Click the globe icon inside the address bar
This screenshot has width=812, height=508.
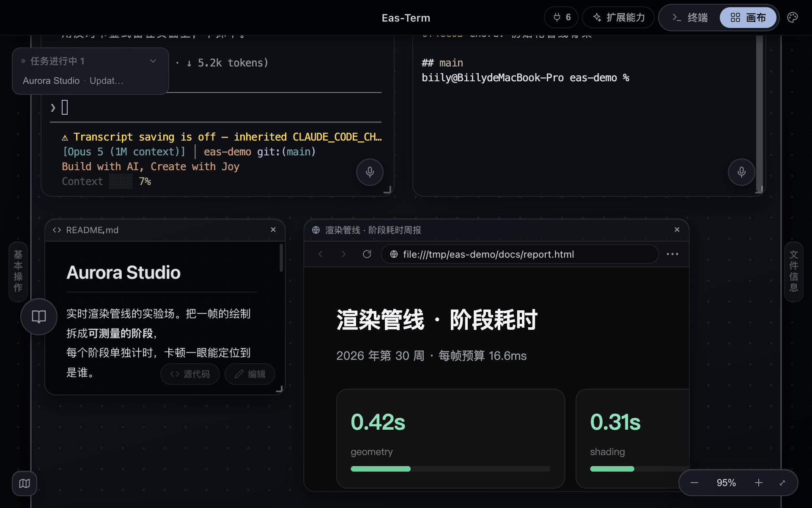(394, 254)
